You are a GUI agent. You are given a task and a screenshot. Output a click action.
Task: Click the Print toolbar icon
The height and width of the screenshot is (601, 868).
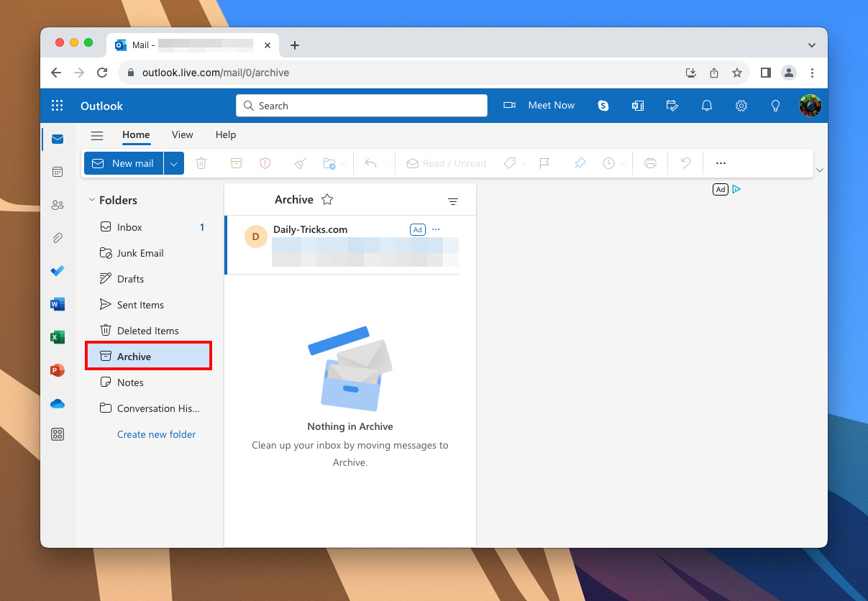(650, 163)
